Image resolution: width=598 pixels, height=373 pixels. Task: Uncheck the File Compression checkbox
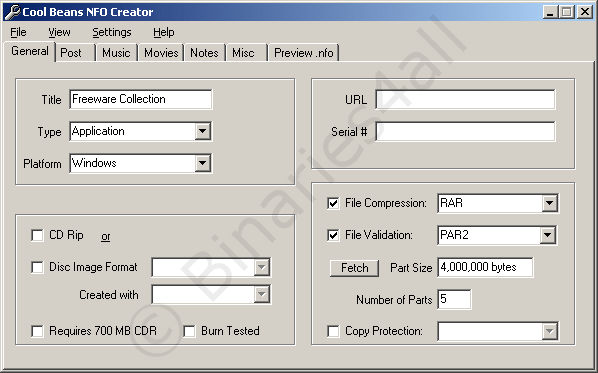(x=333, y=203)
